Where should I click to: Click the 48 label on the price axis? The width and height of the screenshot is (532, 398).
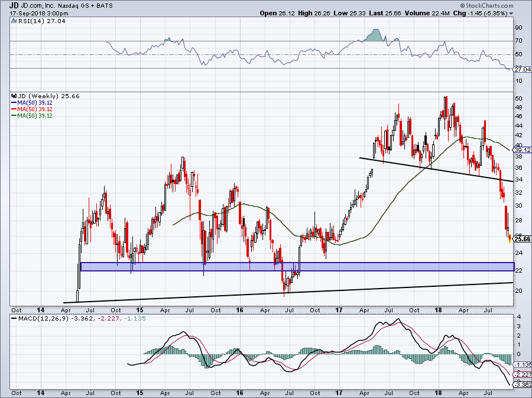pyautogui.click(x=518, y=107)
